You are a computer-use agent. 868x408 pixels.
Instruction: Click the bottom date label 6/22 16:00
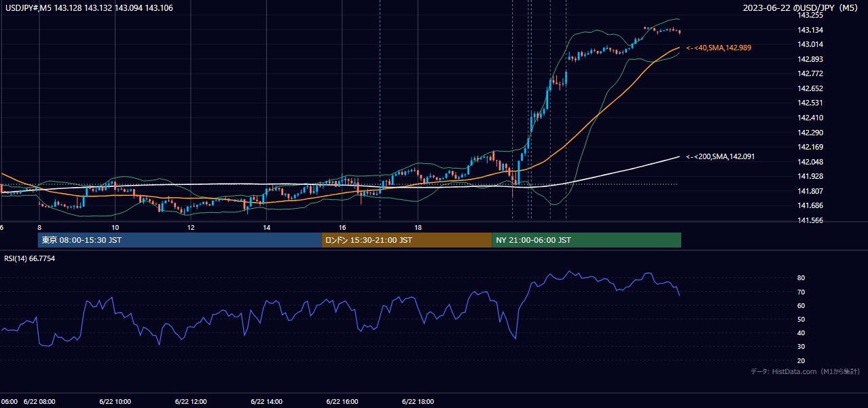[x=342, y=401]
